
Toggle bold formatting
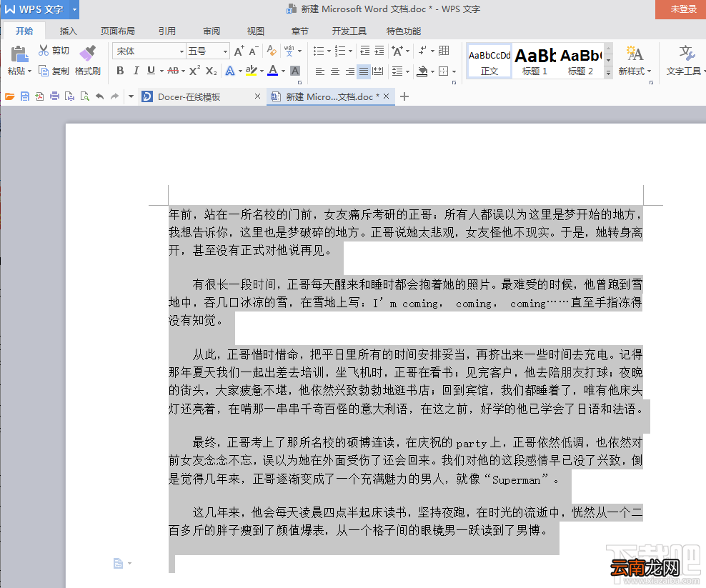120,71
